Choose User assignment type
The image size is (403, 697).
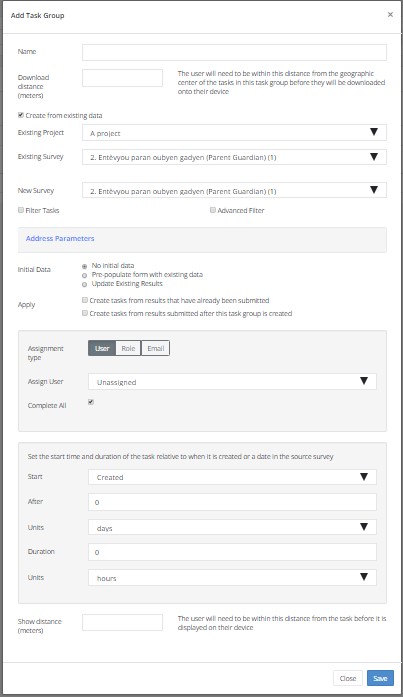tap(102, 348)
